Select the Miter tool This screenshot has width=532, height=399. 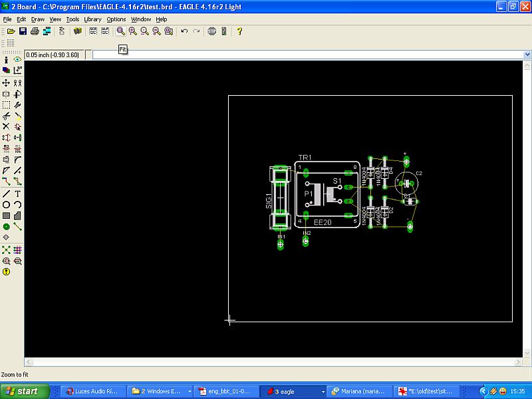(18, 160)
